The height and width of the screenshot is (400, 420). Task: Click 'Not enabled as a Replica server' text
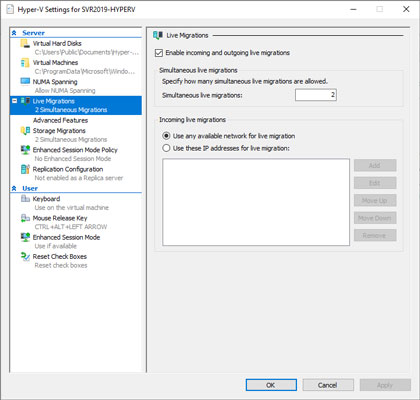79,178
